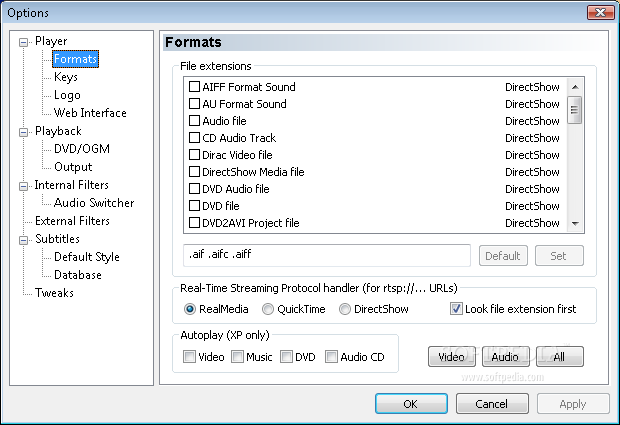Select the Audio Switcher tree item
Viewport: 620px width, 425px height.
(94, 203)
